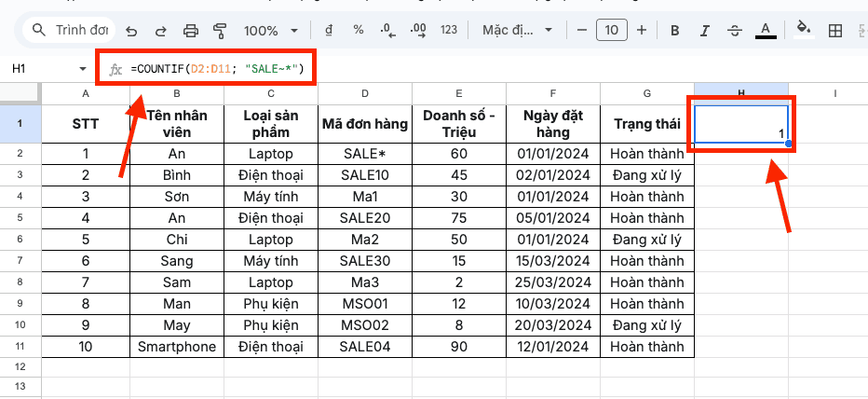Click the Borders grid icon
This screenshot has width=868, height=399.
coord(834,30)
